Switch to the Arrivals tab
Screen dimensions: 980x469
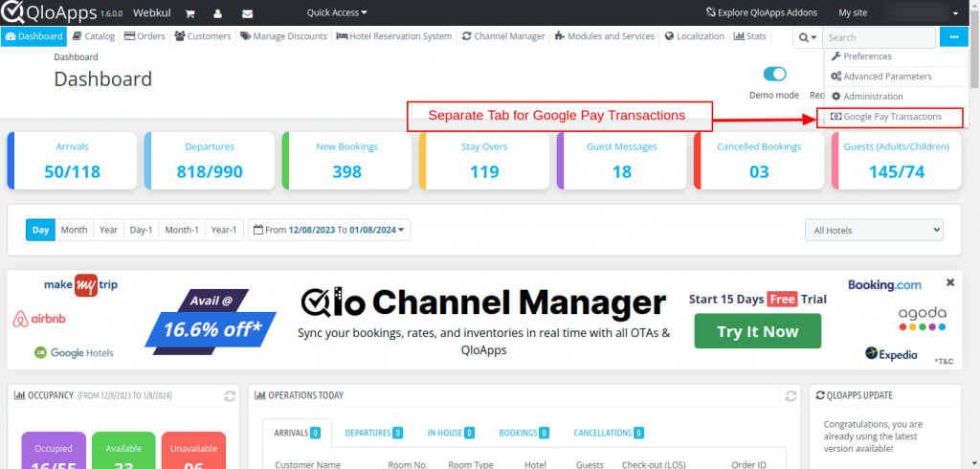(x=298, y=433)
